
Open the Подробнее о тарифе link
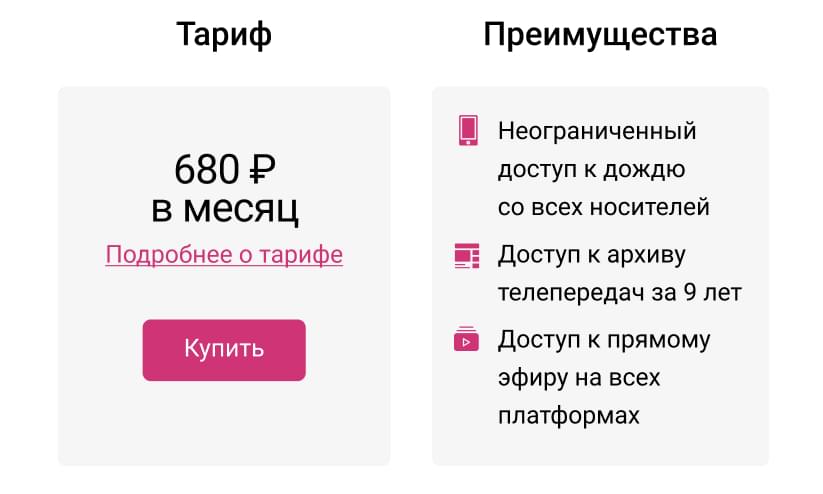click(224, 255)
